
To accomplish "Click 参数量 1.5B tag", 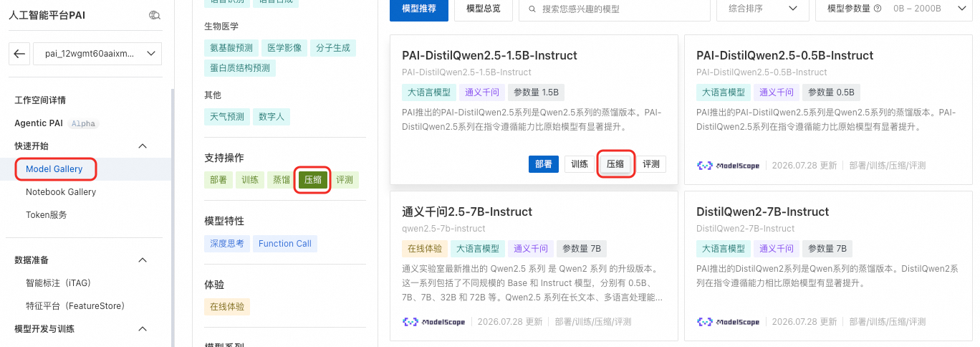I will tap(537, 92).
